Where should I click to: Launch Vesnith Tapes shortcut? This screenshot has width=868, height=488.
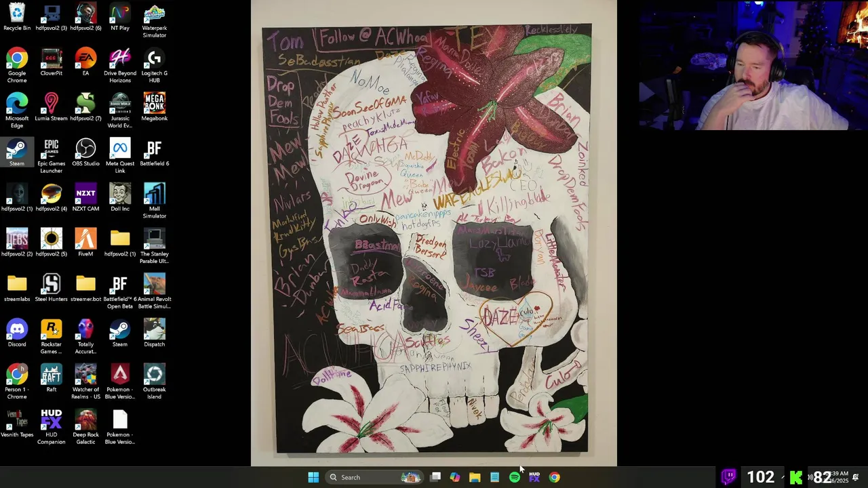17,424
